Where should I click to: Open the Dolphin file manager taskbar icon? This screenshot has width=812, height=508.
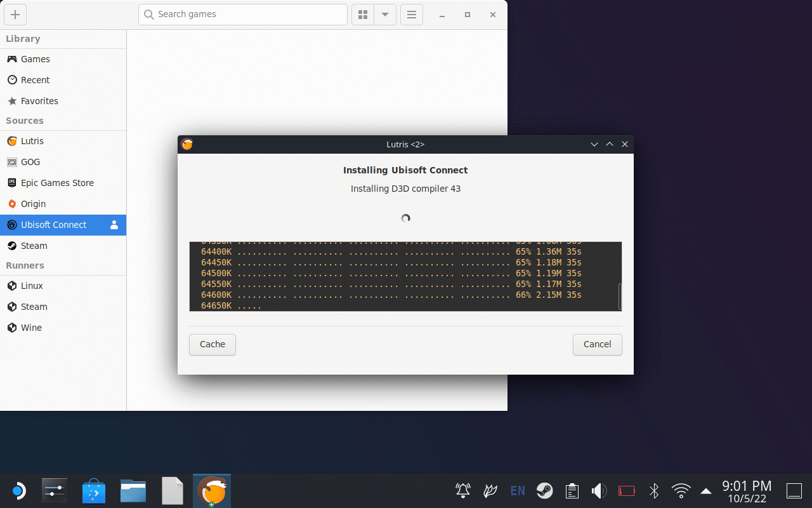(x=133, y=491)
